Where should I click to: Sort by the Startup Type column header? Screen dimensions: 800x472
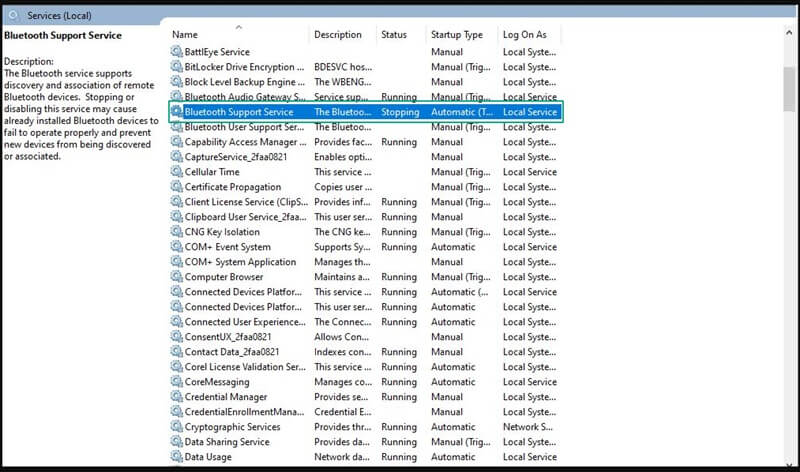pyautogui.click(x=456, y=35)
